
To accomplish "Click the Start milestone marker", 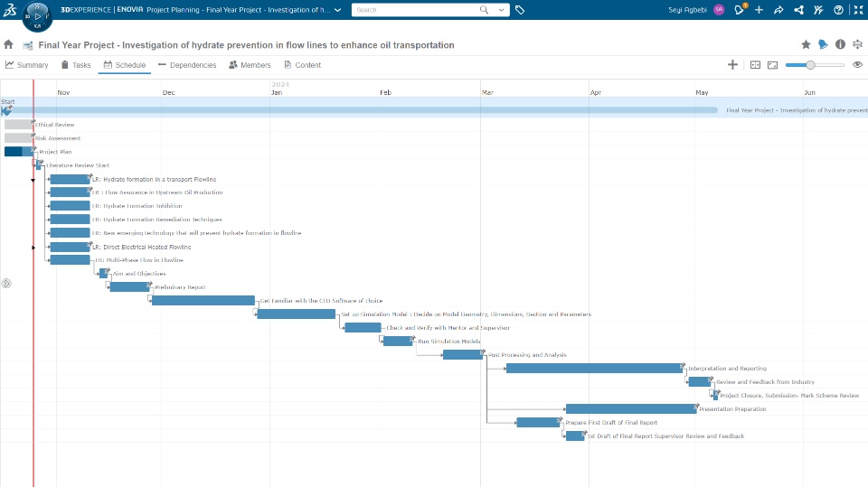I will 6,110.
